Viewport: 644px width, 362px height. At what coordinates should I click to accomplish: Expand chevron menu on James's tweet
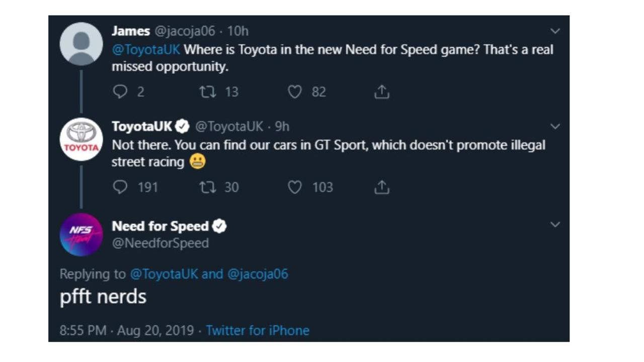(x=555, y=31)
